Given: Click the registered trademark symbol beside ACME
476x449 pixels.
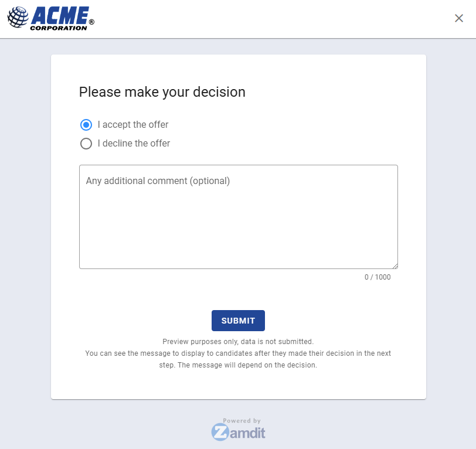Looking at the screenshot, I should click(x=91, y=22).
